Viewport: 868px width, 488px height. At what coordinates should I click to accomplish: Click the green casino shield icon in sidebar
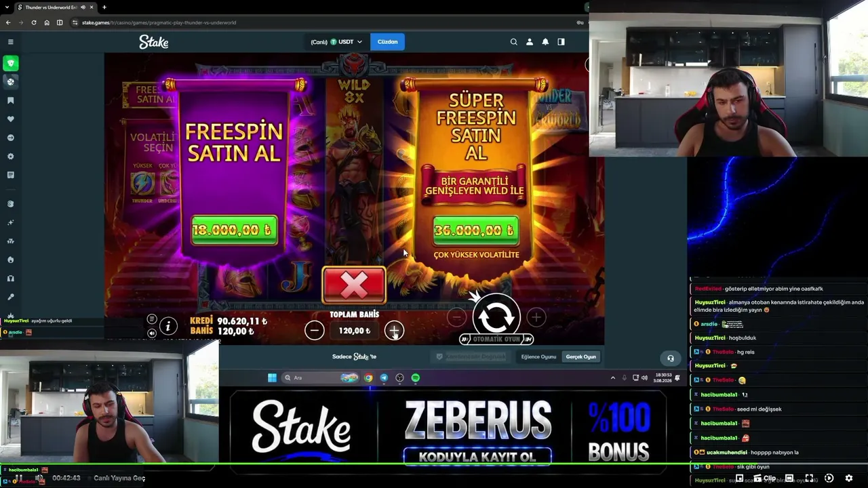click(10, 64)
